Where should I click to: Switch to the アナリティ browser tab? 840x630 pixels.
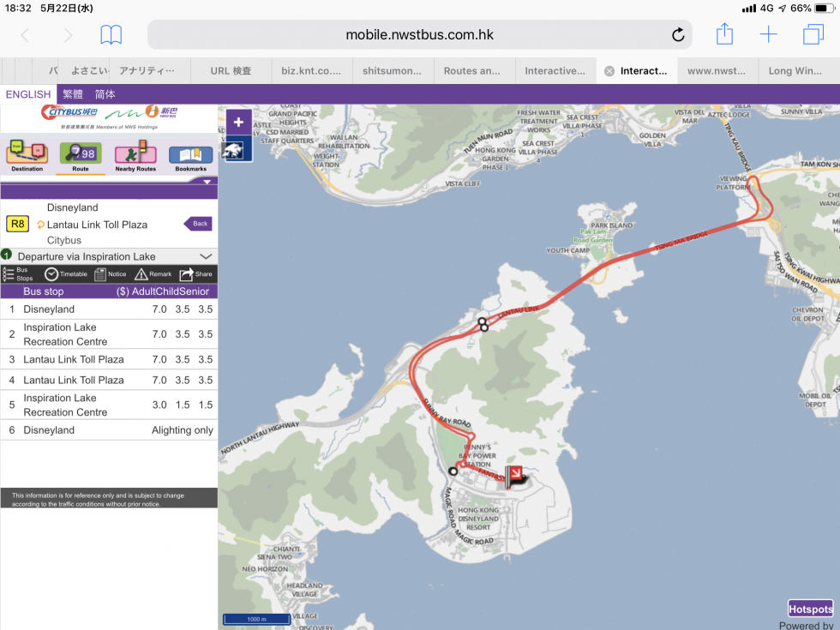(149, 70)
